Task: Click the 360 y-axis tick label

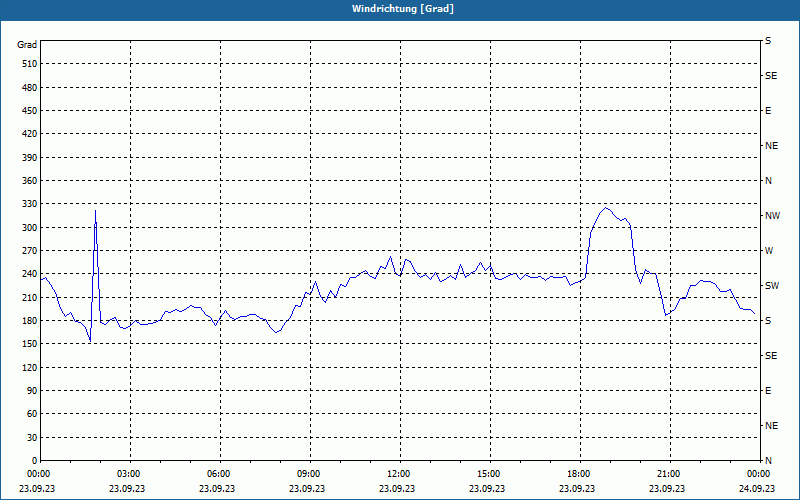Action: [x=30, y=181]
